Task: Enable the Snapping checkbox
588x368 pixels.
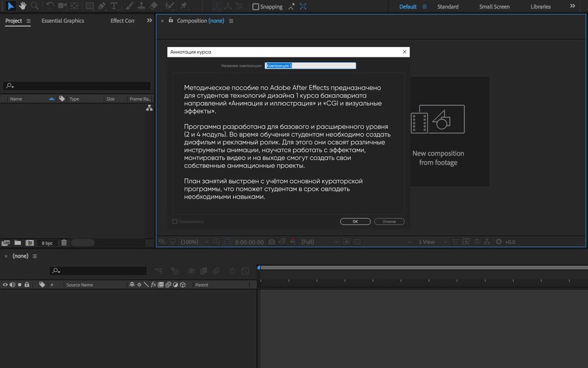Action: [x=256, y=7]
